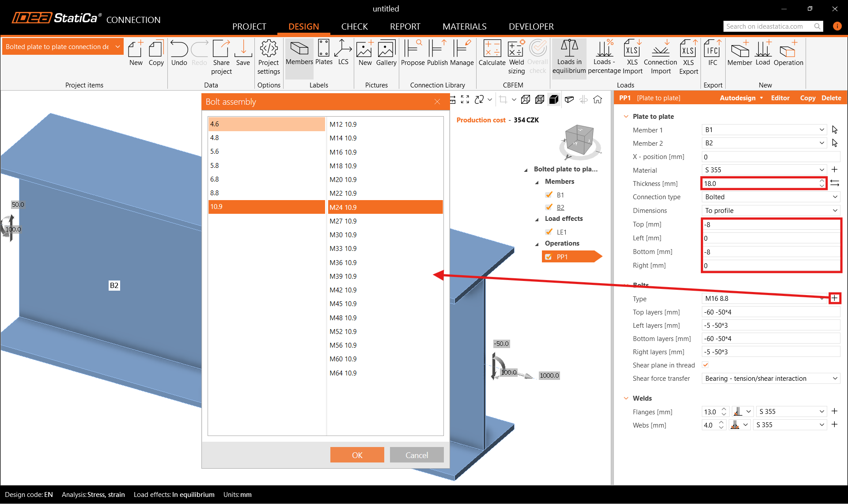The width and height of the screenshot is (848, 504).
Task: Uncheck the Shear plane in thread checkbox
Action: (x=705, y=365)
